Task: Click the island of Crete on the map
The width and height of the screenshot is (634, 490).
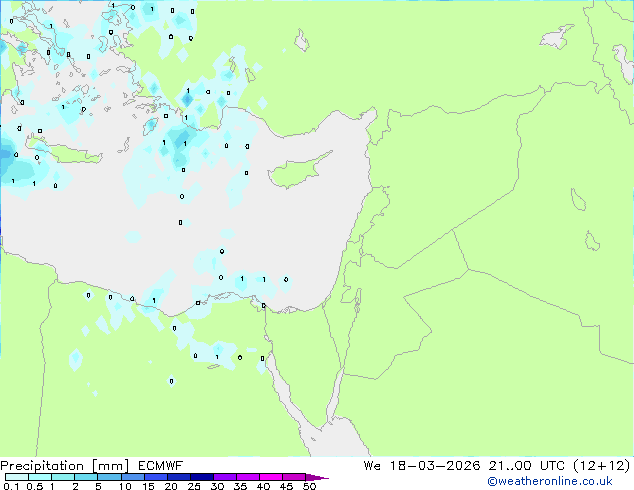Action: click(x=65, y=150)
